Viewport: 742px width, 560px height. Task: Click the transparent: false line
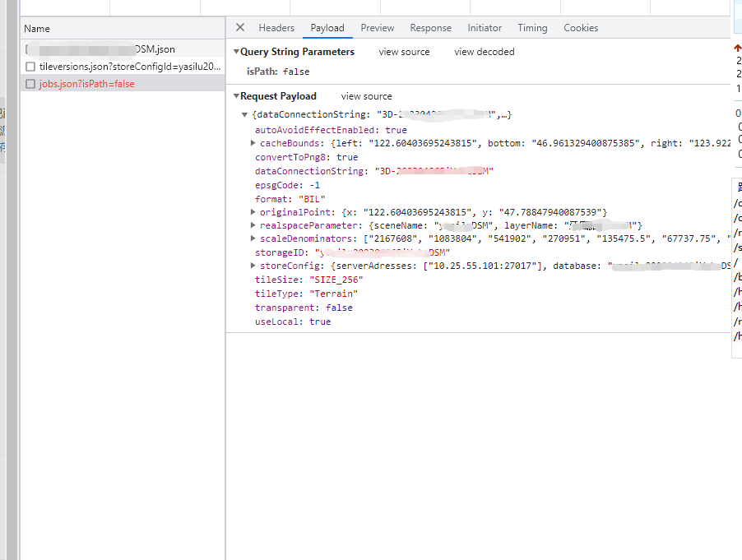(x=304, y=308)
